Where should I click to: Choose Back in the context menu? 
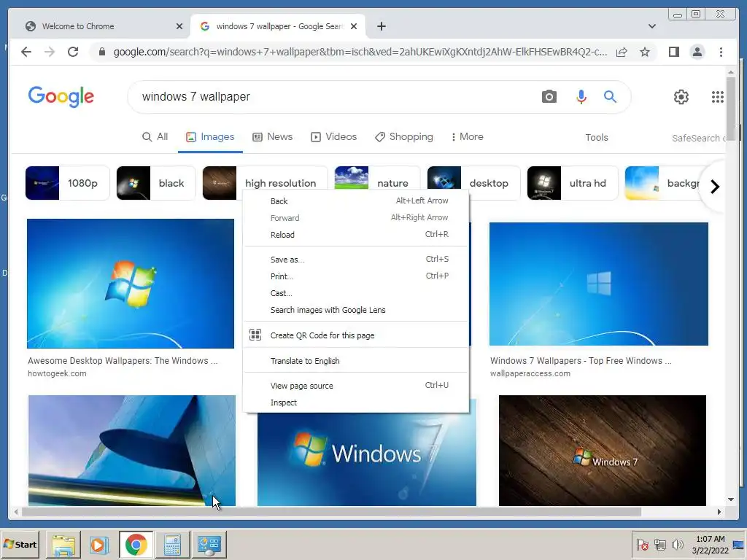(355, 201)
